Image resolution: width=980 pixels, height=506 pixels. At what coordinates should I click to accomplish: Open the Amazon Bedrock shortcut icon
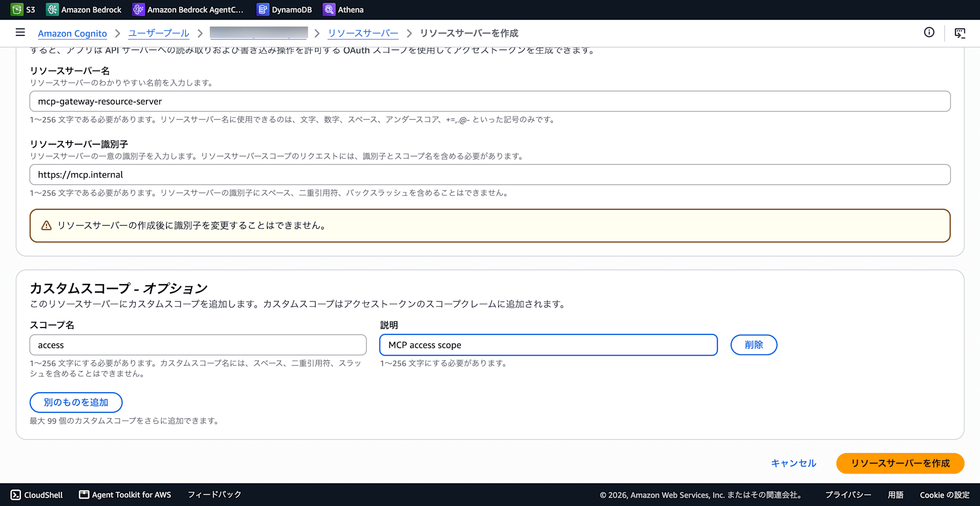[x=52, y=9]
